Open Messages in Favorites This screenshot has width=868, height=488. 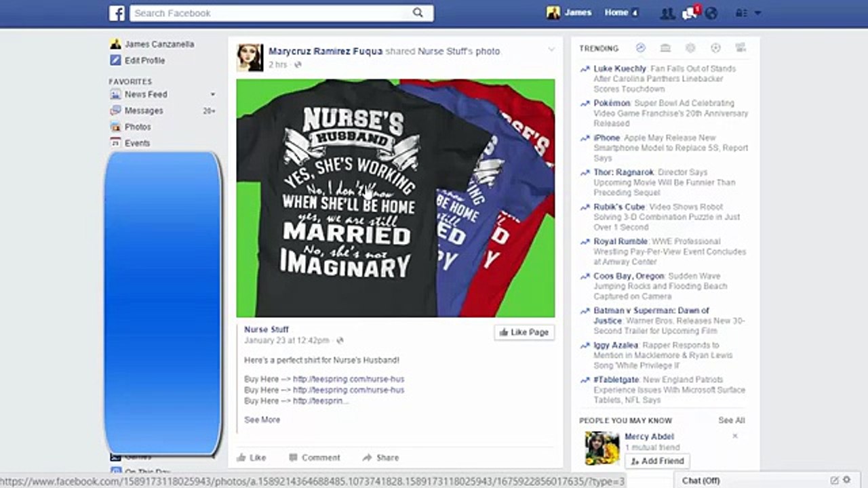coord(144,110)
